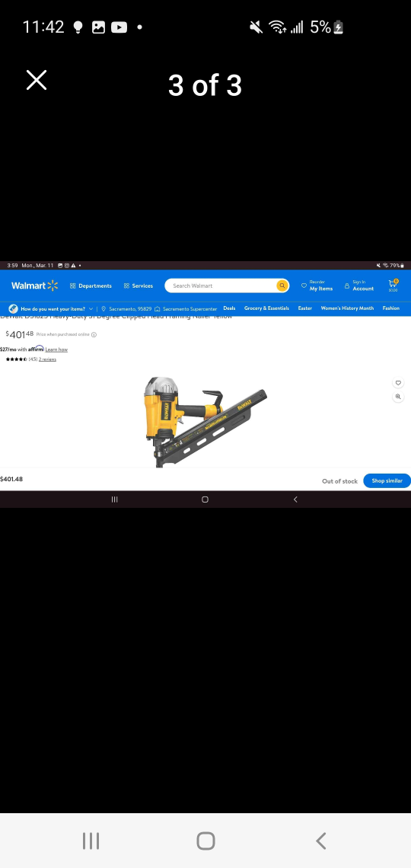Open the Services menu
Viewport: 411px width, 868px height.
[x=139, y=286]
